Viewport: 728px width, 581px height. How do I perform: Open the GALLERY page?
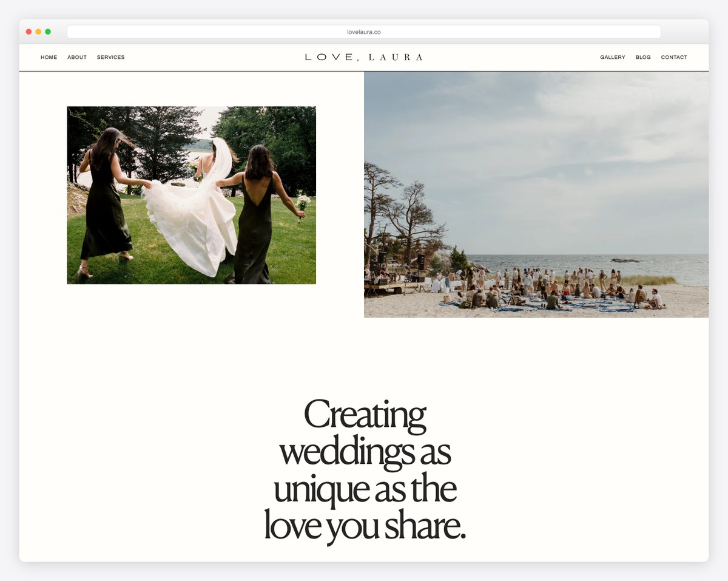point(612,57)
